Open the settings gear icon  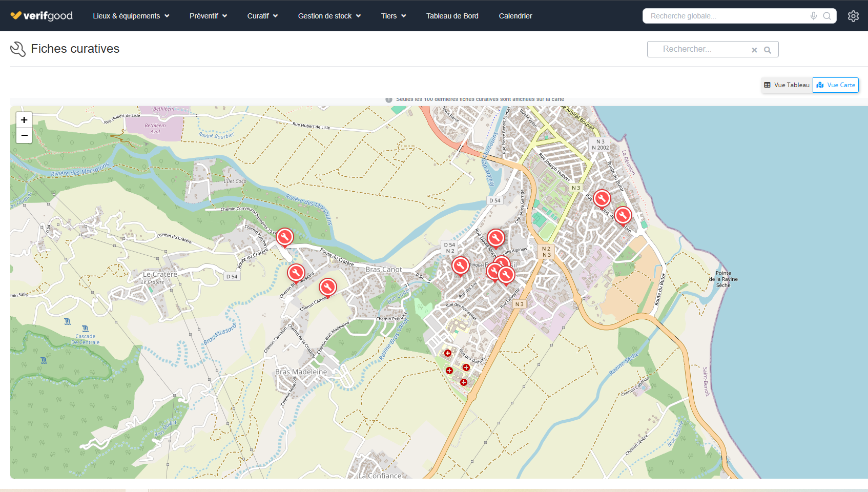coord(853,16)
